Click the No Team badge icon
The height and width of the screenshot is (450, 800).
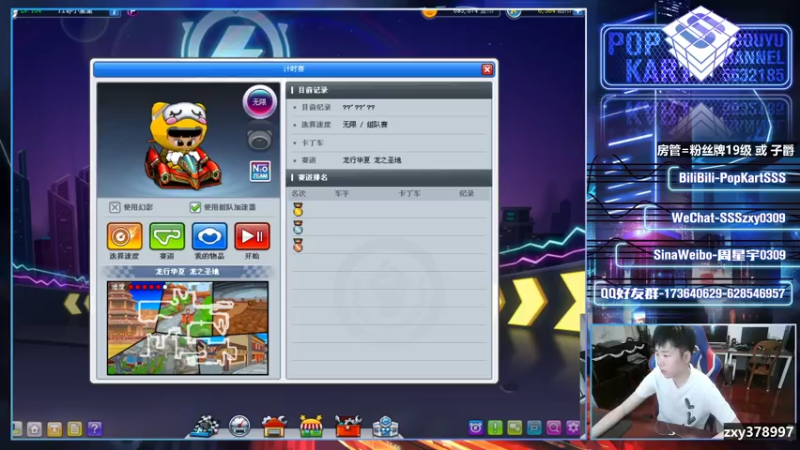260,171
